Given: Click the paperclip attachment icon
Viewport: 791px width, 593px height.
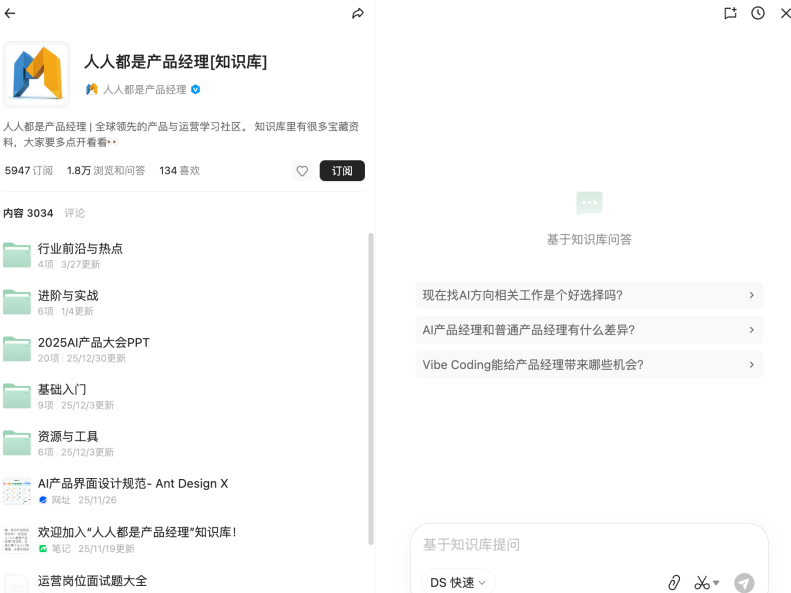Looking at the screenshot, I should pos(674,582).
